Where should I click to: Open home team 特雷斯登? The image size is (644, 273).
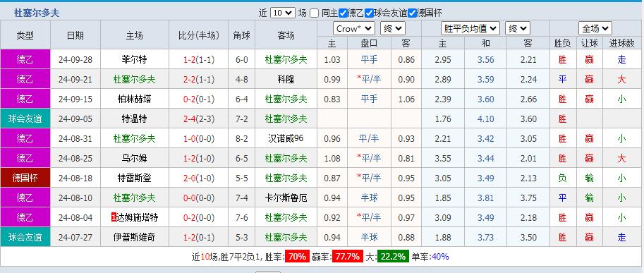click(x=134, y=178)
